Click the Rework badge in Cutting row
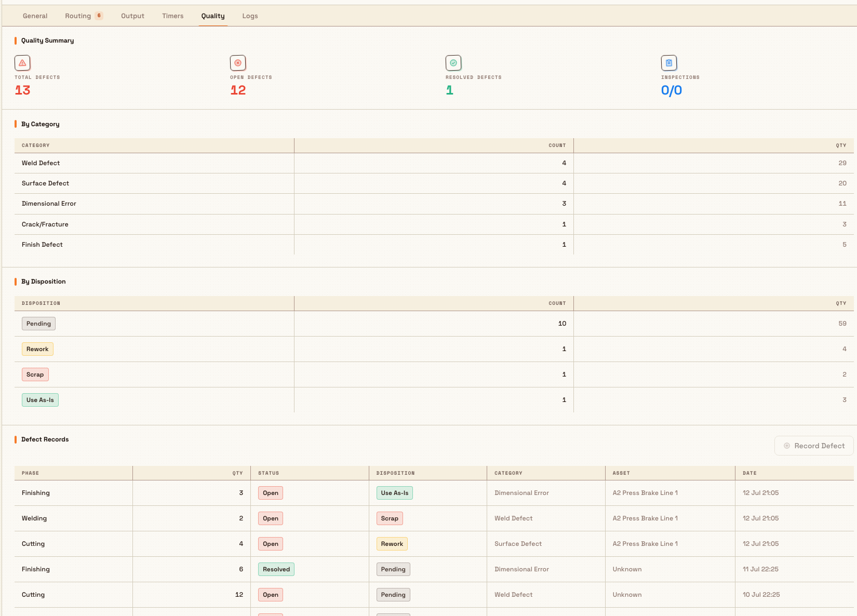 click(392, 544)
